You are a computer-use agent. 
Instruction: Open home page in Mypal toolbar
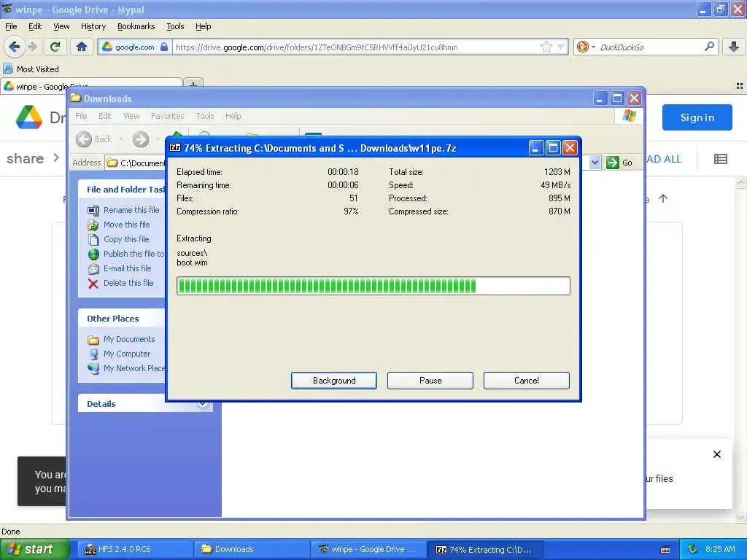tap(82, 47)
